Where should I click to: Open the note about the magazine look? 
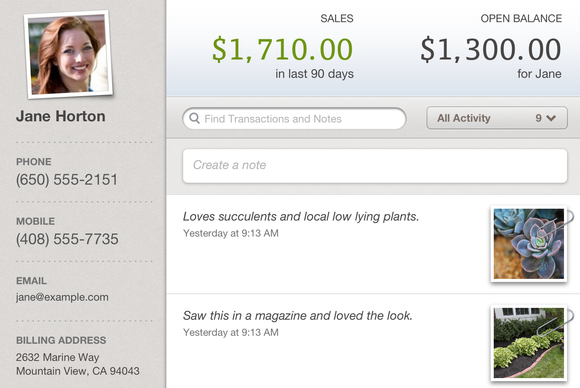[x=298, y=316]
